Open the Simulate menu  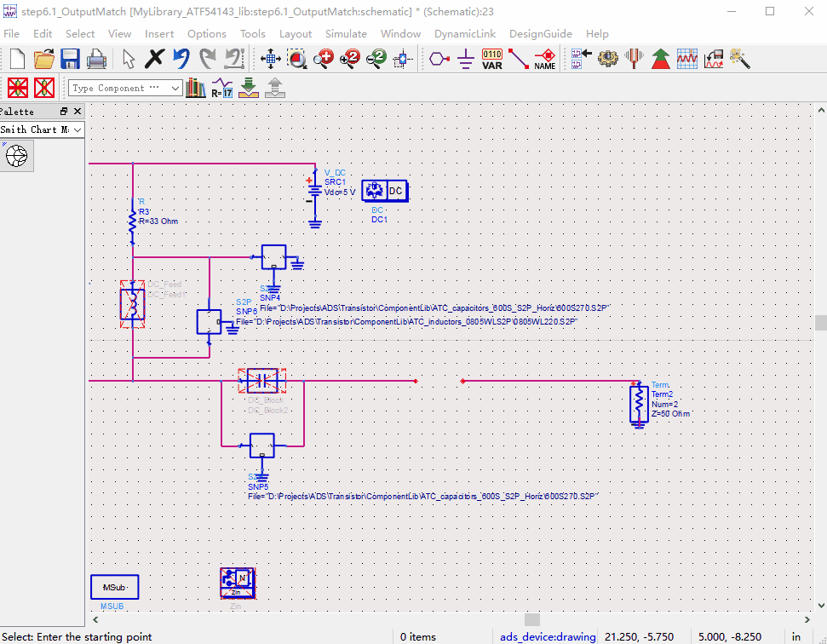346,34
